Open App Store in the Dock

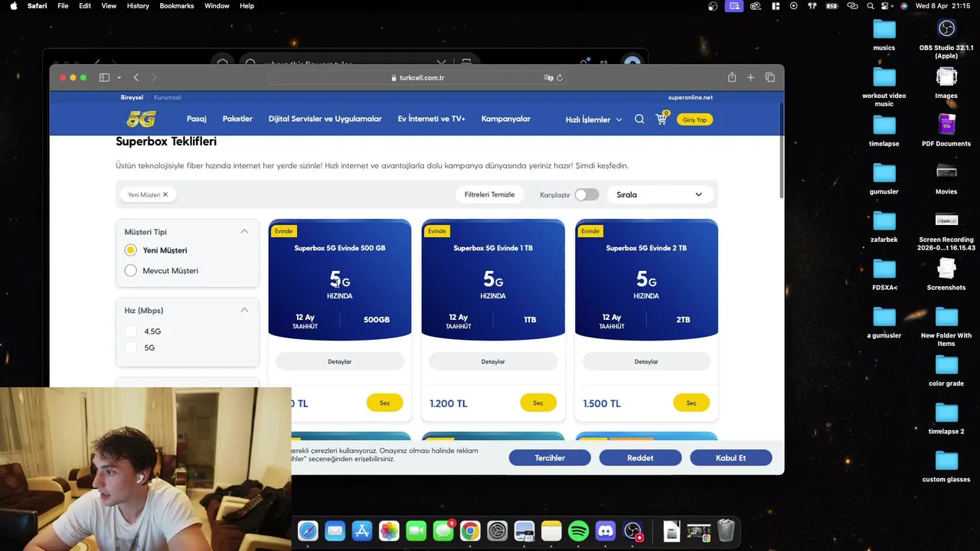[361, 530]
